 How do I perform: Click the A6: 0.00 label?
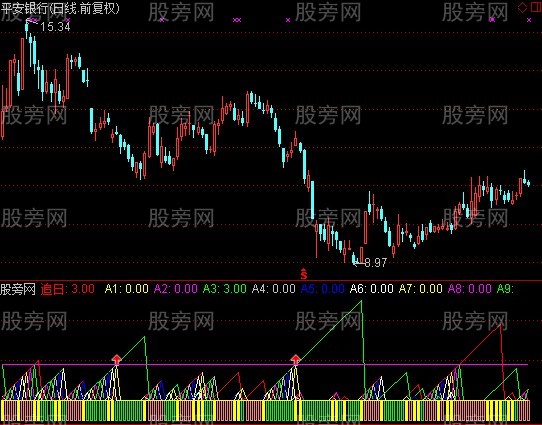click(x=372, y=289)
